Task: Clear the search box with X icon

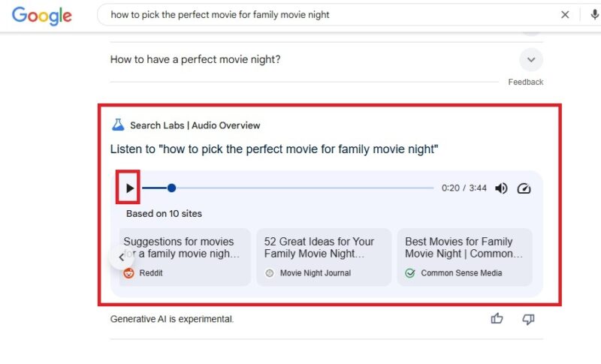Action: pyautogui.click(x=565, y=14)
